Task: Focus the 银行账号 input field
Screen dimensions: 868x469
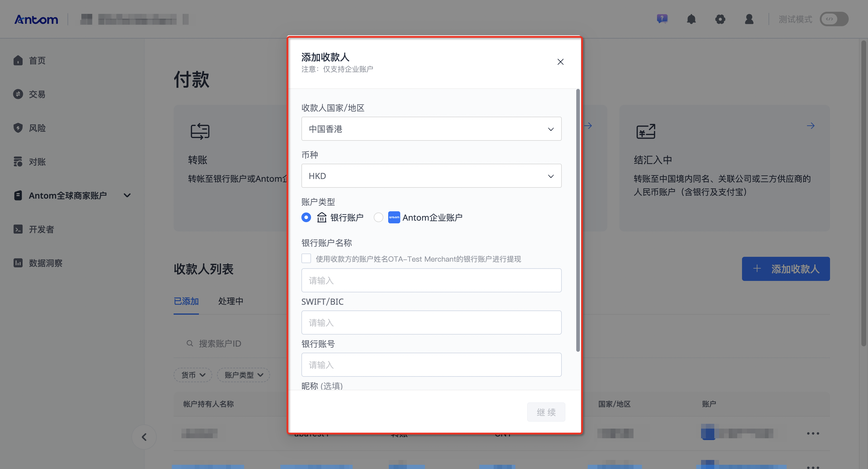Action: (431, 364)
